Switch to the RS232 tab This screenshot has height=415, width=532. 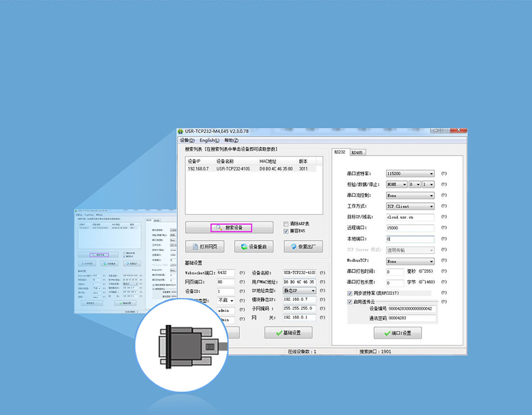pyautogui.click(x=340, y=152)
